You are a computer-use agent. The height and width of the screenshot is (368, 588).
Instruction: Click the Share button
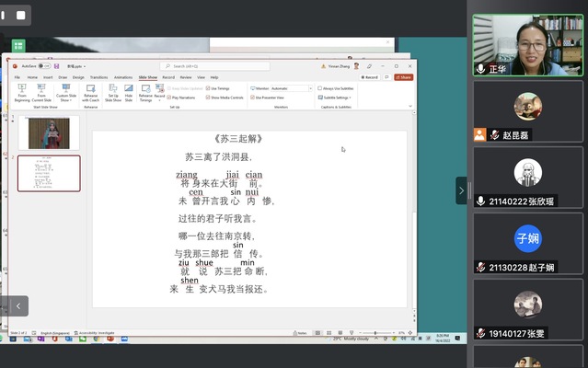[x=403, y=77]
